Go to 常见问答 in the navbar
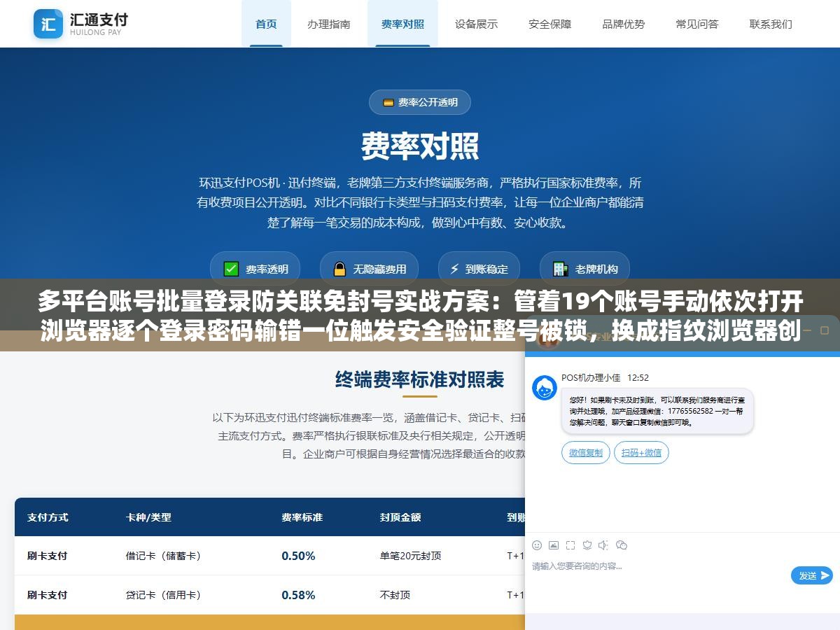The image size is (840, 630). point(697,24)
